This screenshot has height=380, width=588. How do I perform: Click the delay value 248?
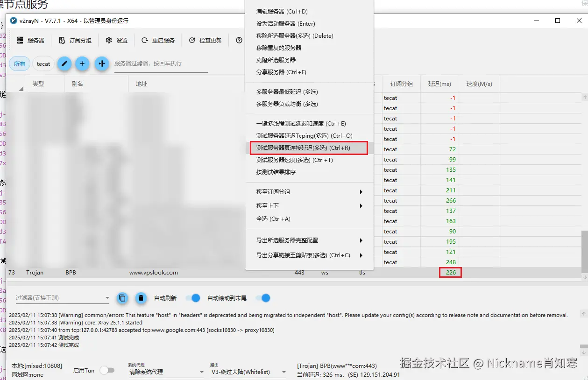(451, 262)
